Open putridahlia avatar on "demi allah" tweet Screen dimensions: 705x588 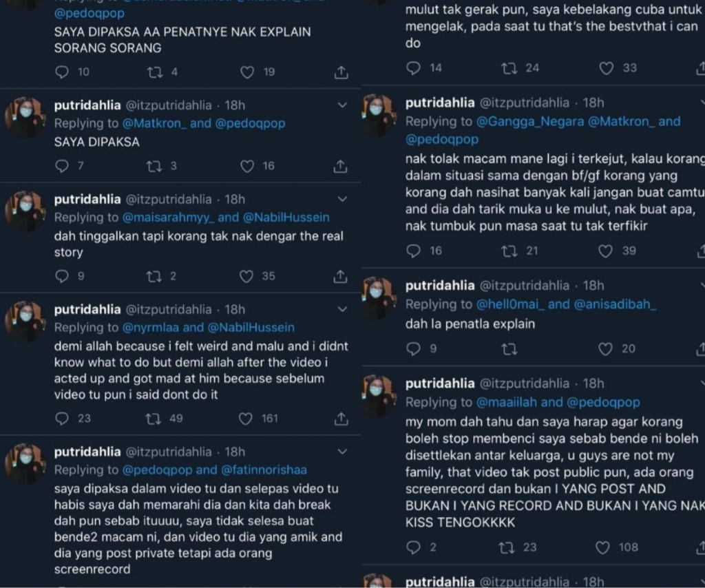click(25, 321)
